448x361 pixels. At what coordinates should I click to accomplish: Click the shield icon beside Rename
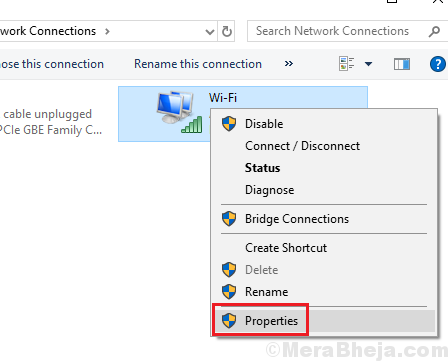coord(229,292)
